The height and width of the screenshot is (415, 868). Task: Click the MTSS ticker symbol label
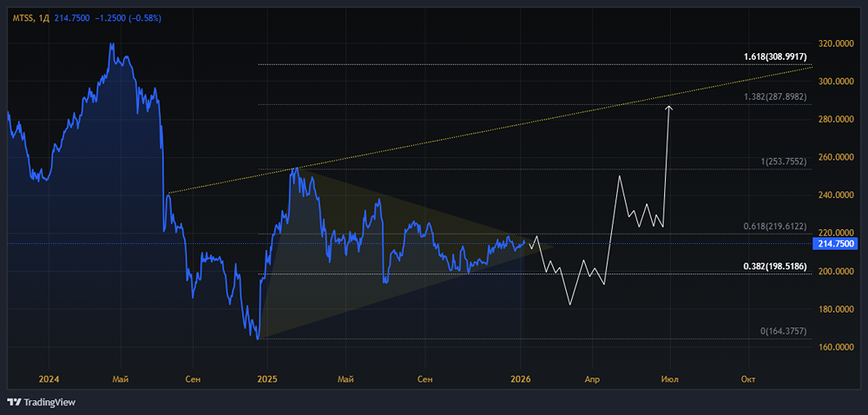(x=23, y=18)
